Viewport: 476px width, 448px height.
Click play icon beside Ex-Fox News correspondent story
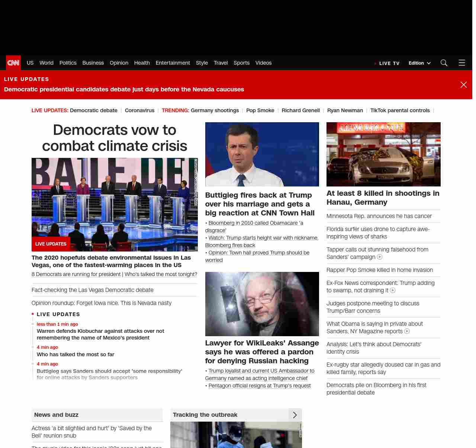click(x=393, y=290)
